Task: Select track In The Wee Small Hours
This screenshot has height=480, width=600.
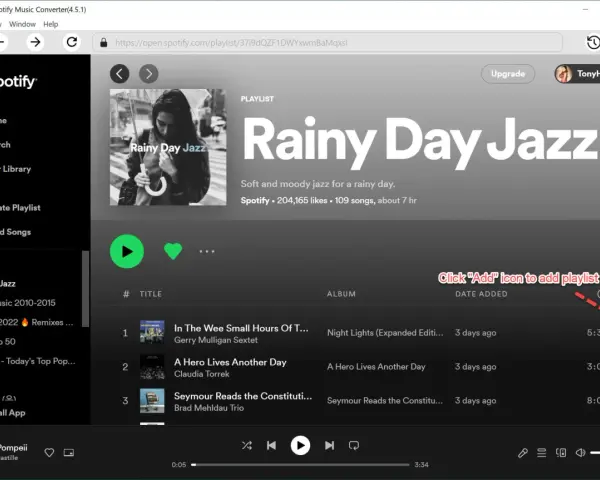Action: (x=241, y=328)
